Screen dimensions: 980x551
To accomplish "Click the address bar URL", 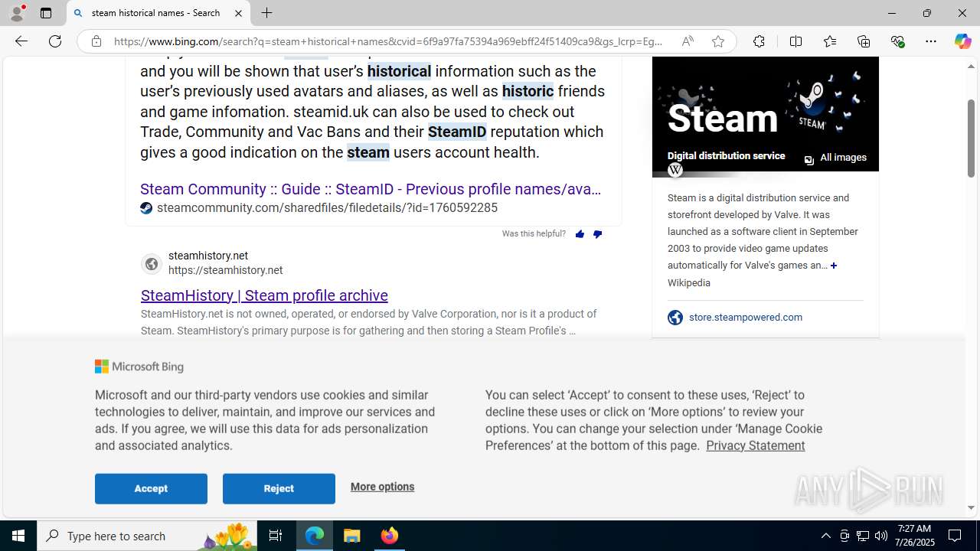I will coord(388,41).
